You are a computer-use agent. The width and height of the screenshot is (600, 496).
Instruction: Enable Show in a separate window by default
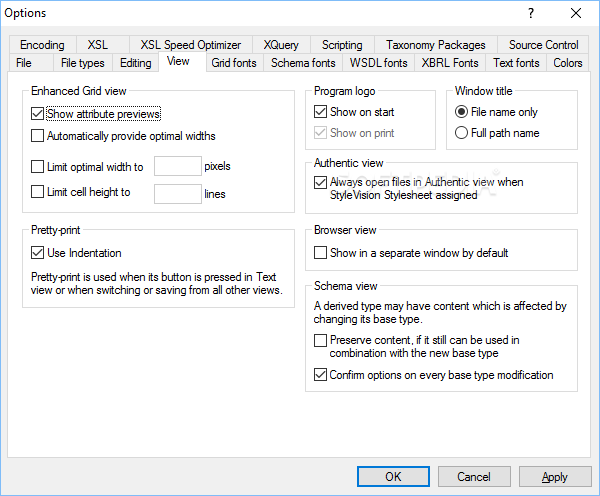point(320,253)
